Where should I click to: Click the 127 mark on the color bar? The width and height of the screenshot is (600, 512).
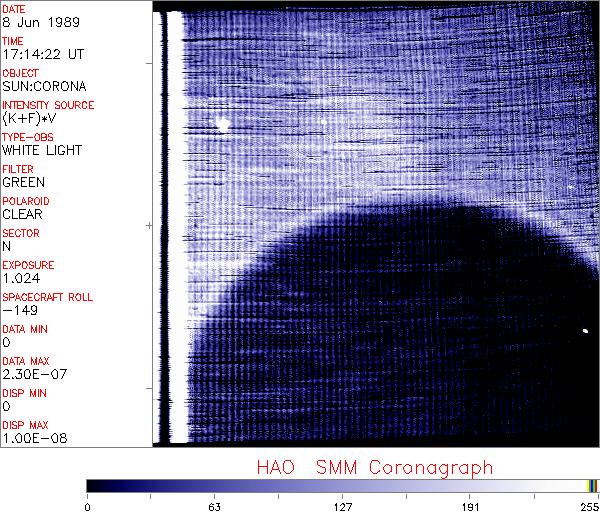[342, 486]
